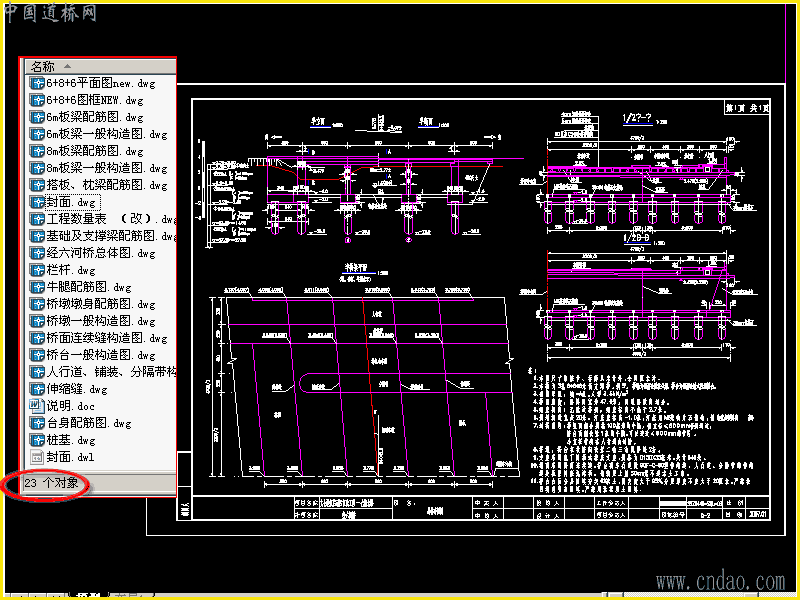Click the 23 个对象 status bar text

[x=51, y=483]
